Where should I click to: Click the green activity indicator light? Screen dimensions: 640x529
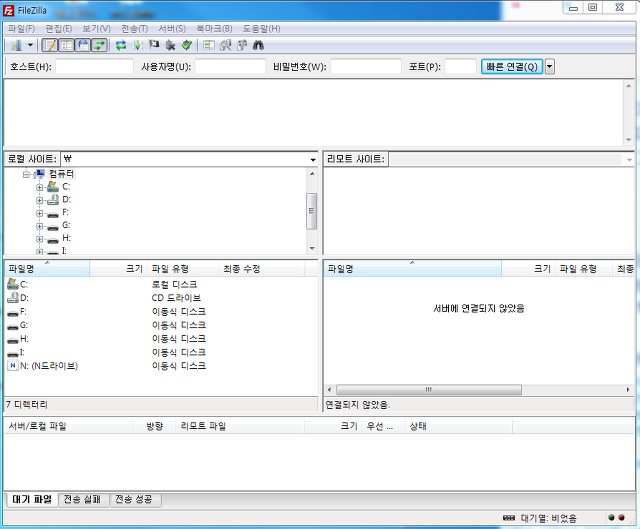[x=611, y=518]
